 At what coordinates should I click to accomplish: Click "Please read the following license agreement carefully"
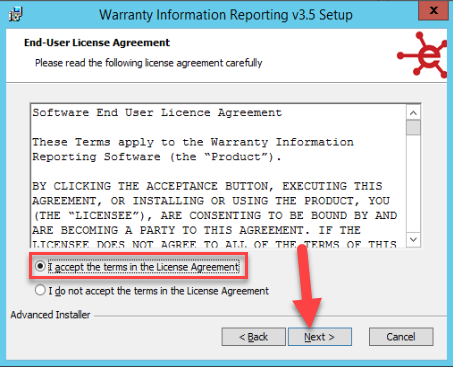click(149, 63)
